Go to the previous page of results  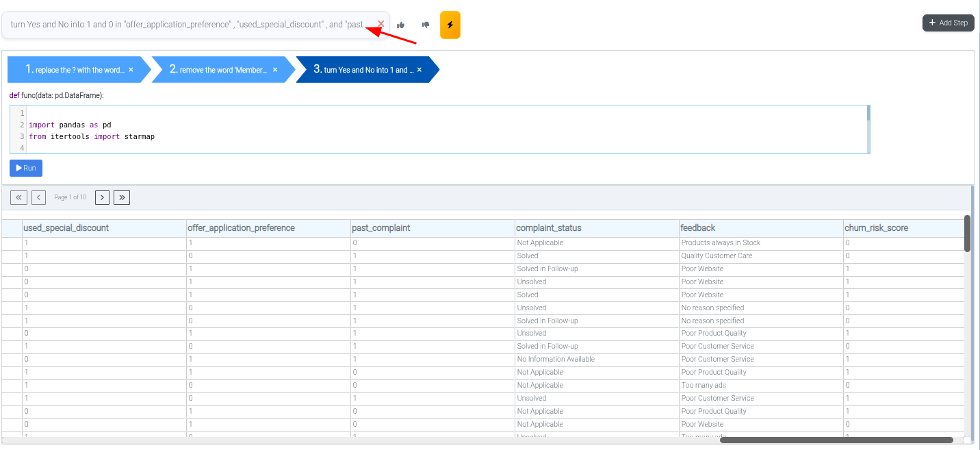tap(38, 197)
